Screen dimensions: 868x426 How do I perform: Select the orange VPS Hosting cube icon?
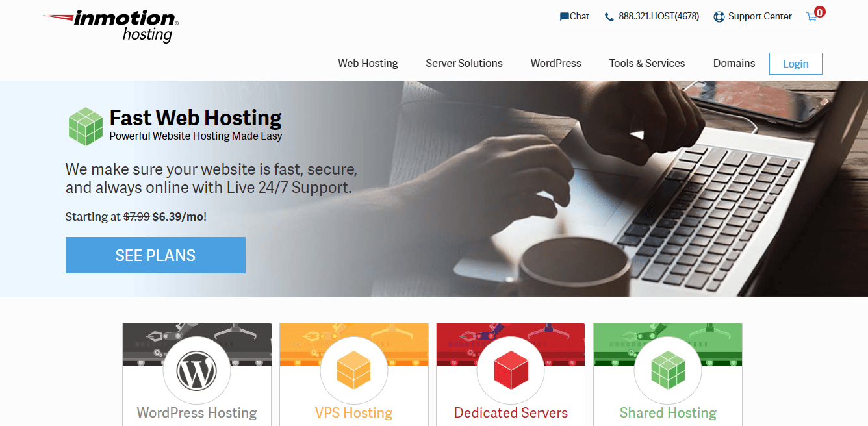(x=354, y=370)
